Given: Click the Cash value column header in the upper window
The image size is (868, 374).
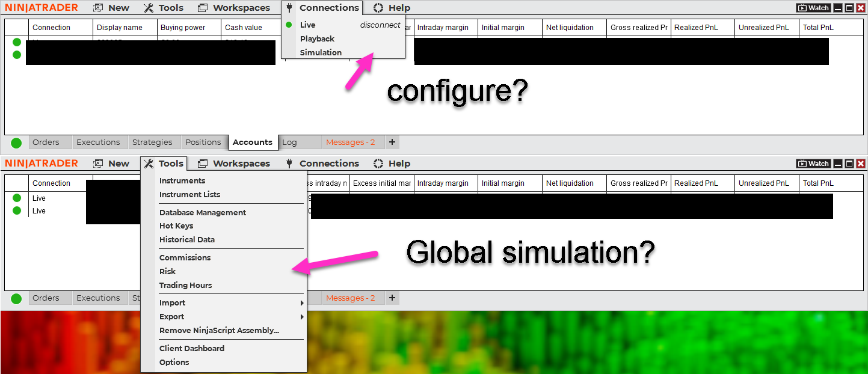Looking at the screenshot, I should point(251,28).
